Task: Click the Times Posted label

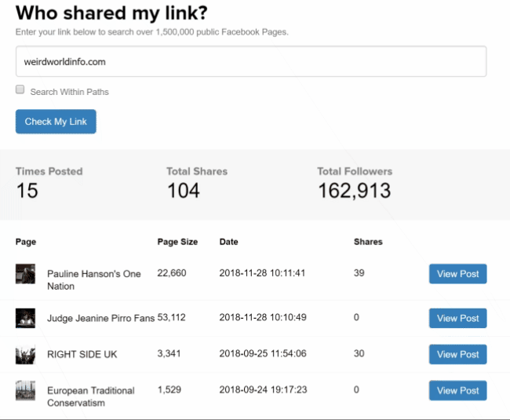Action: pyautogui.click(x=49, y=171)
